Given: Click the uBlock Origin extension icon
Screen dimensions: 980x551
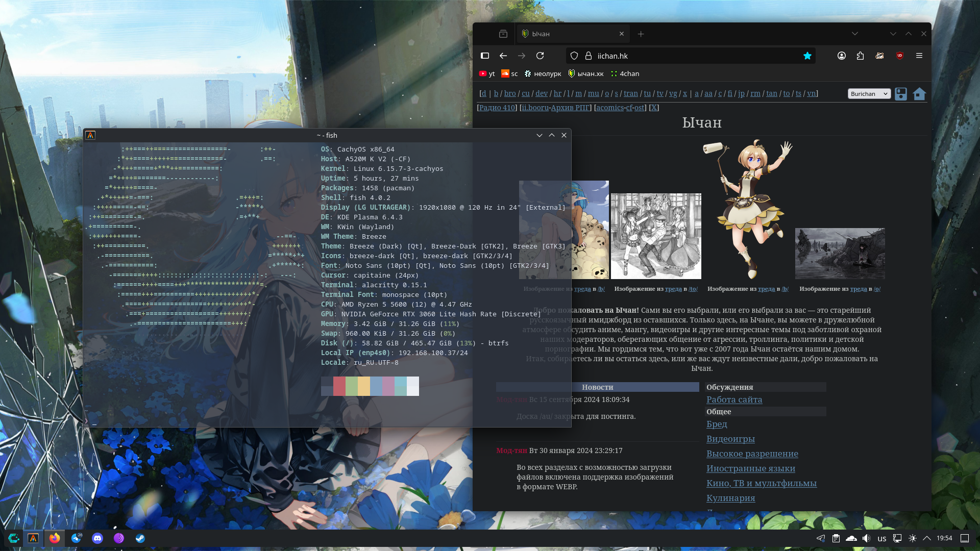Looking at the screenshot, I should [899, 56].
